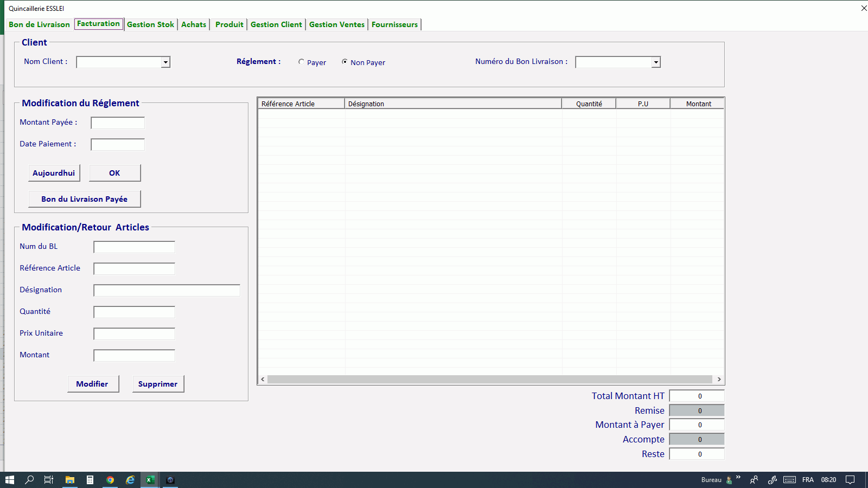The width and height of the screenshot is (868, 488).
Task: Open the Fournisseurs tab
Action: tap(394, 24)
